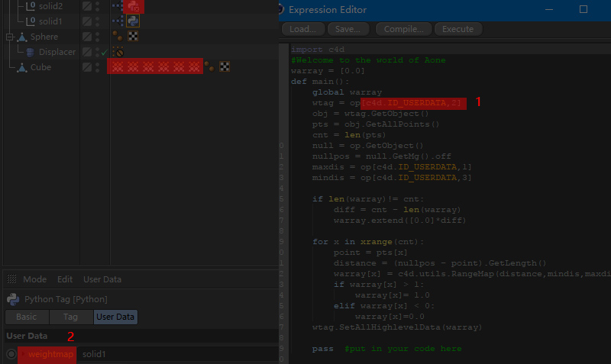This screenshot has height=364, width=611.
Task: Click the Displacer deformer icon
Action: (x=30, y=52)
